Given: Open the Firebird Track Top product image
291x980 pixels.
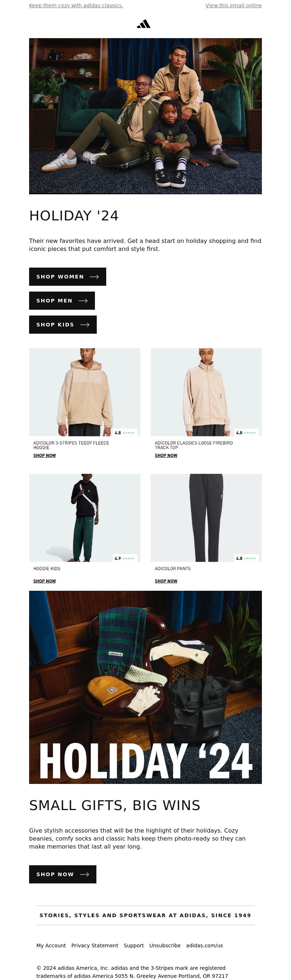Looking at the screenshot, I should [x=206, y=392].
